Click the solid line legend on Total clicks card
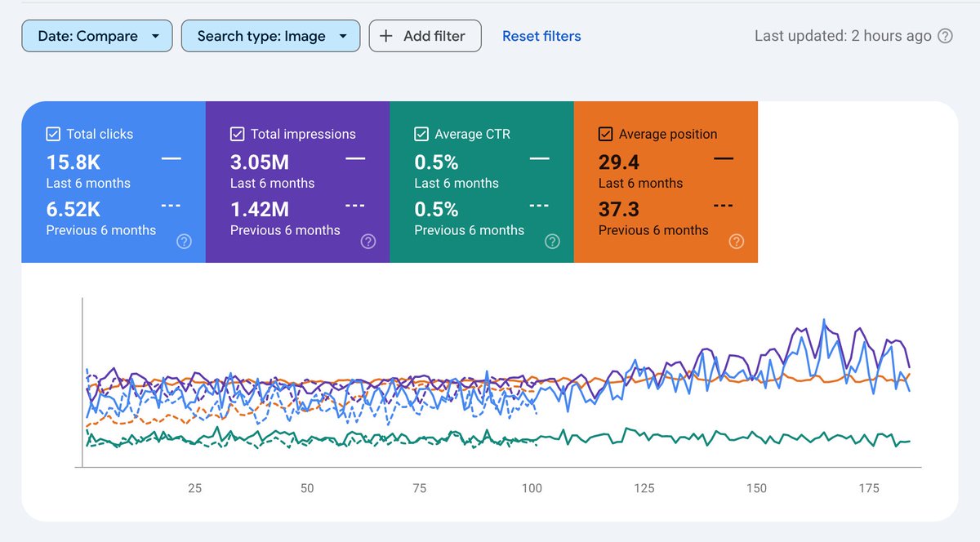This screenshot has height=542, width=980. click(173, 160)
